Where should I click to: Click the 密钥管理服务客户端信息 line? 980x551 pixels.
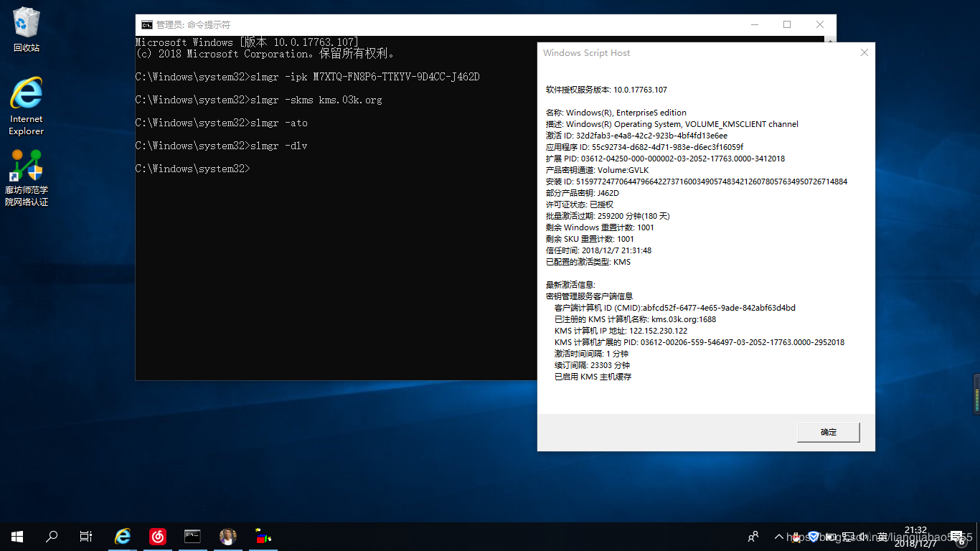(589, 296)
